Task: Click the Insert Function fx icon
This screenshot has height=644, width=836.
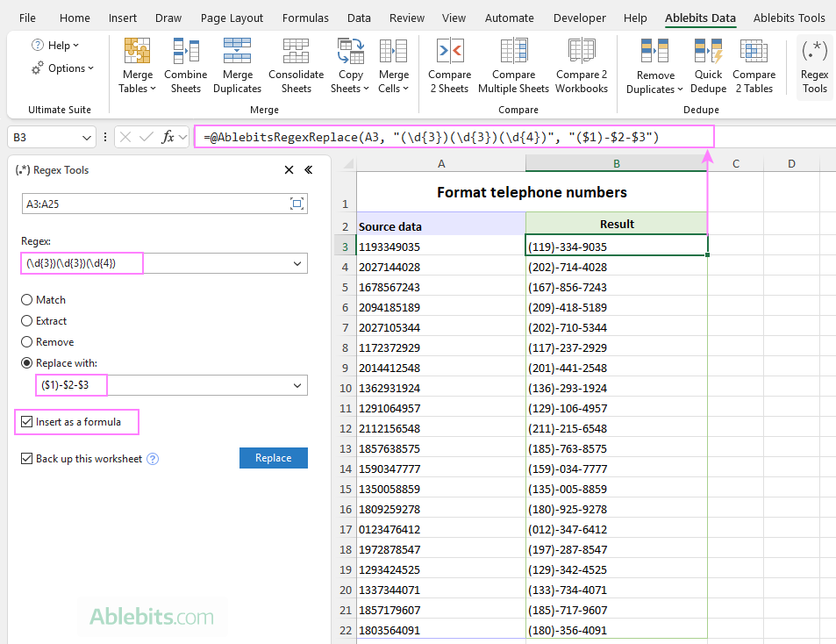Action: (x=168, y=137)
